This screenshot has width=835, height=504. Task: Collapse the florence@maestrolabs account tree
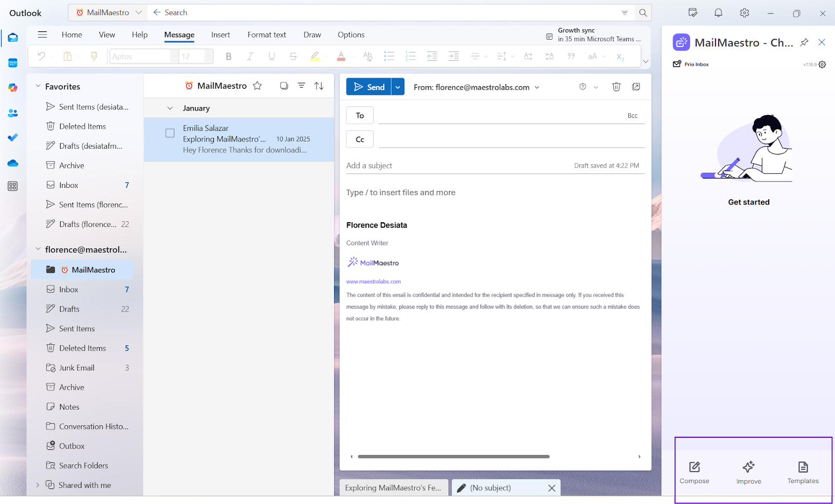tap(38, 249)
